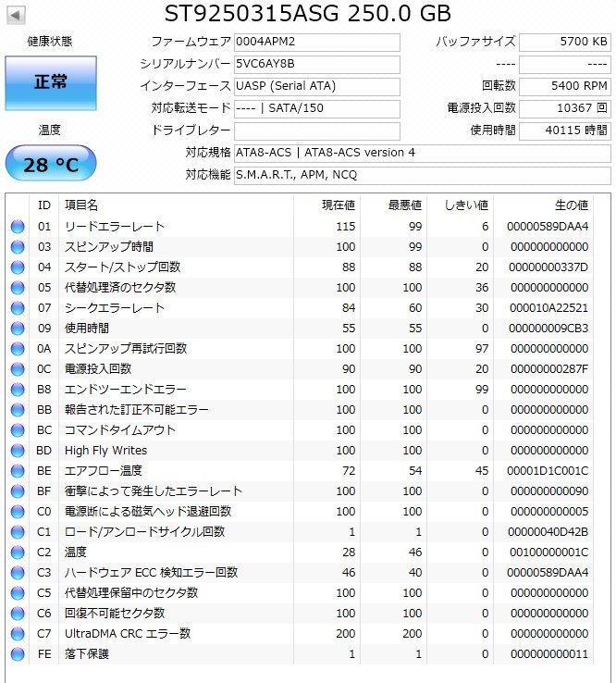This screenshot has width=616, height=683.
Task: Click raw value 00100000001C
Action: tap(549, 553)
